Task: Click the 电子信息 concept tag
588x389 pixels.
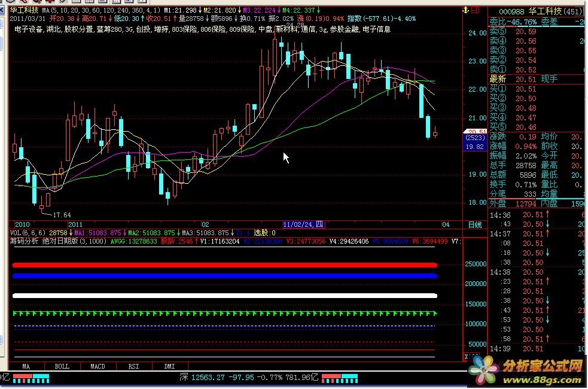Action: 376,29
